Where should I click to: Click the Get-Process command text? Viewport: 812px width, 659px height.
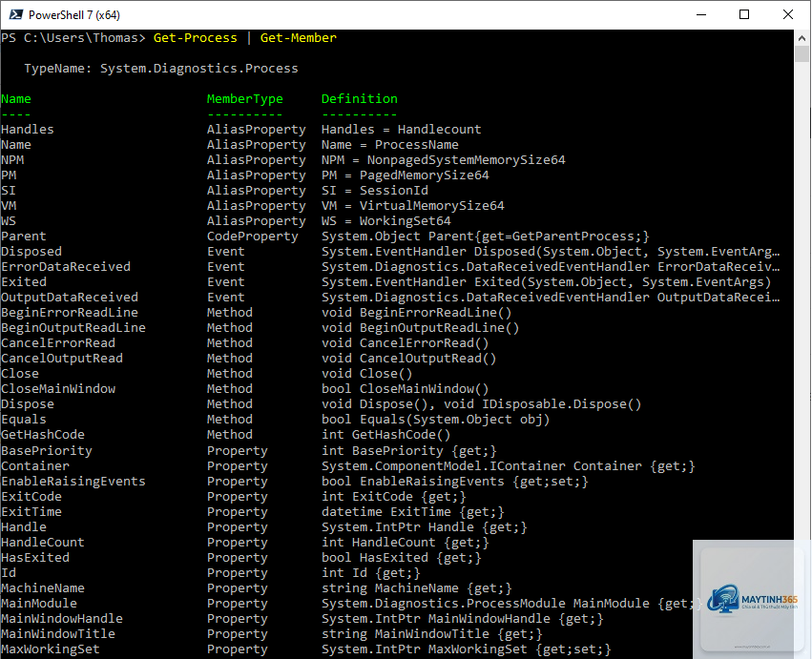point(196,38)
